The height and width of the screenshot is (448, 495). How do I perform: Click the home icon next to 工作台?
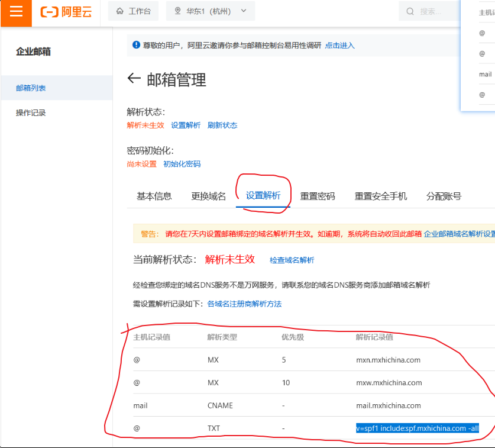click(119, 11)
